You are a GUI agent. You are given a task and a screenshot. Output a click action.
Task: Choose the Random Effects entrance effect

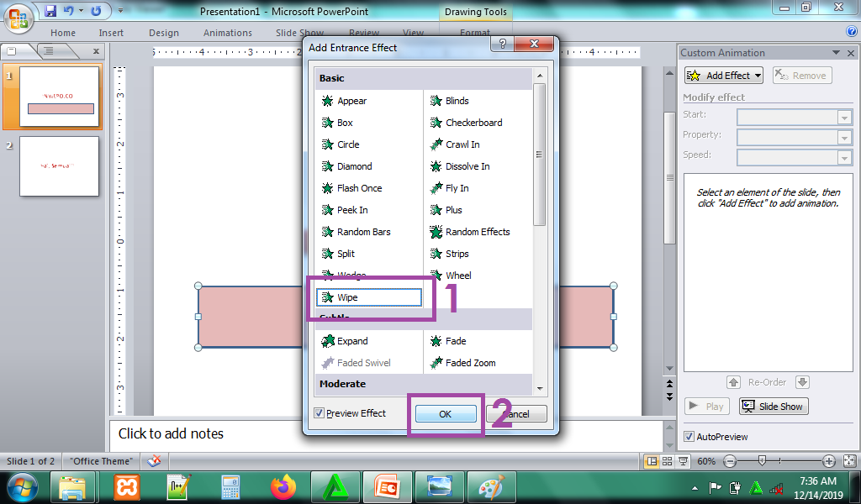click(478, 232)
